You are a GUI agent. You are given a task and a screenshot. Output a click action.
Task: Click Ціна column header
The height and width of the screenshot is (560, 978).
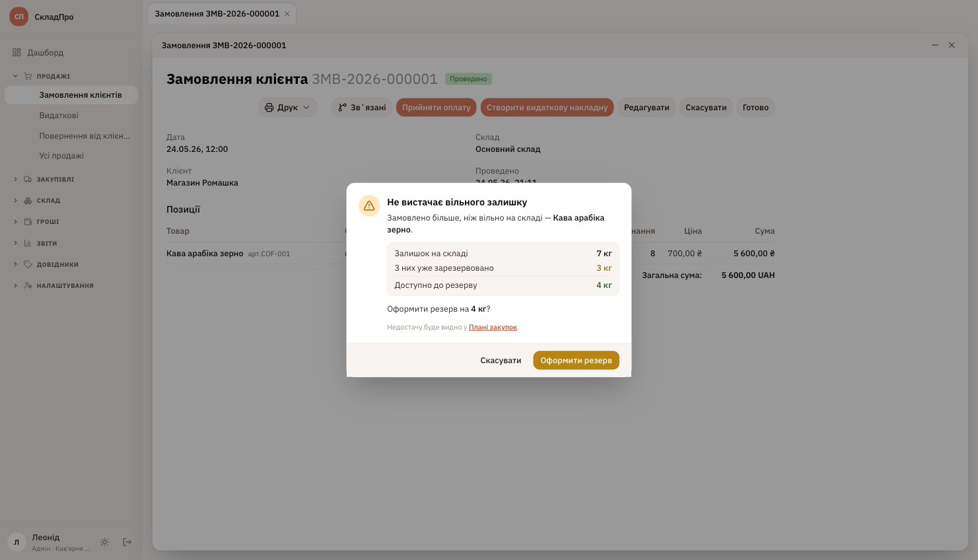[693, 231]
